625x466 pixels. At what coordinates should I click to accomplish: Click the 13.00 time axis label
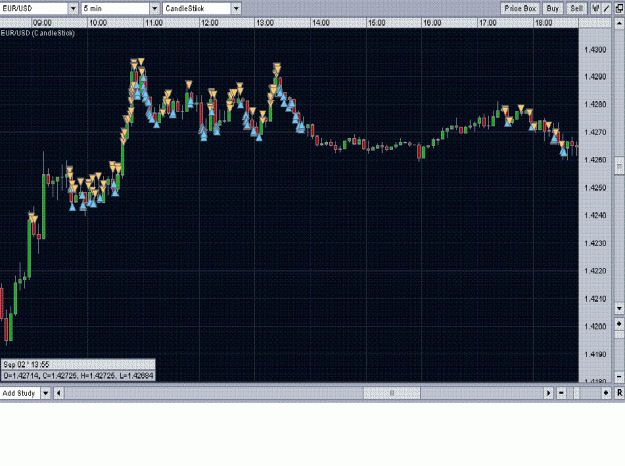pos(265,23)
